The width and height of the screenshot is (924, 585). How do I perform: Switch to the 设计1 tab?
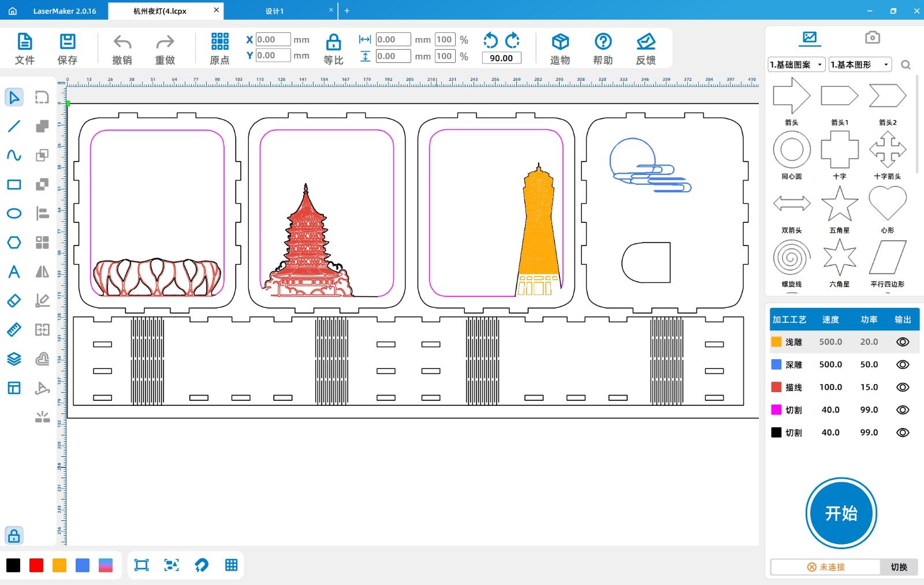275,11
